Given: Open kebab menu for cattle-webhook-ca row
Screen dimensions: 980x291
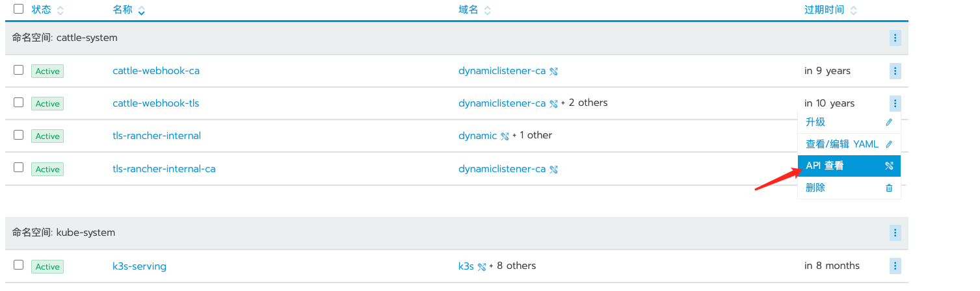Looking at the screenshot, I should pos(895,71).
